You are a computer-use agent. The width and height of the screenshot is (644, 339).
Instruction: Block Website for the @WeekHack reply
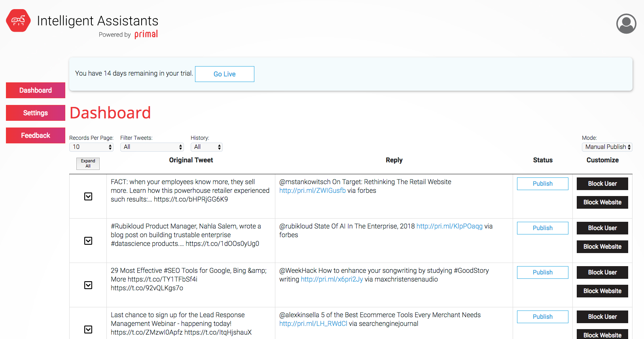coord(602,291)
